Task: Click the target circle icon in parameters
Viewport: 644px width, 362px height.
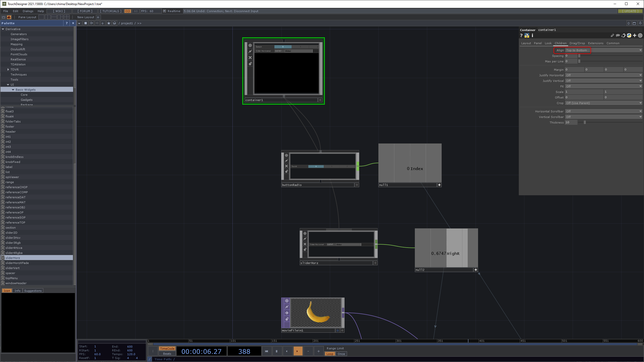Action: [x=640, y=36]
